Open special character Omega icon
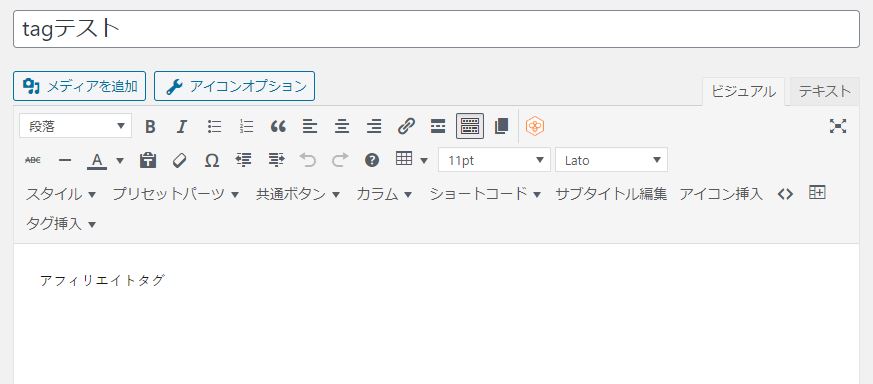 [x=212, y=160]
